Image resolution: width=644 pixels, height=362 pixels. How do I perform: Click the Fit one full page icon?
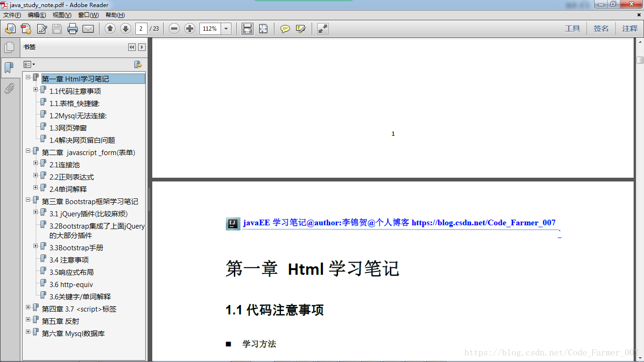(x=263, y=29)
